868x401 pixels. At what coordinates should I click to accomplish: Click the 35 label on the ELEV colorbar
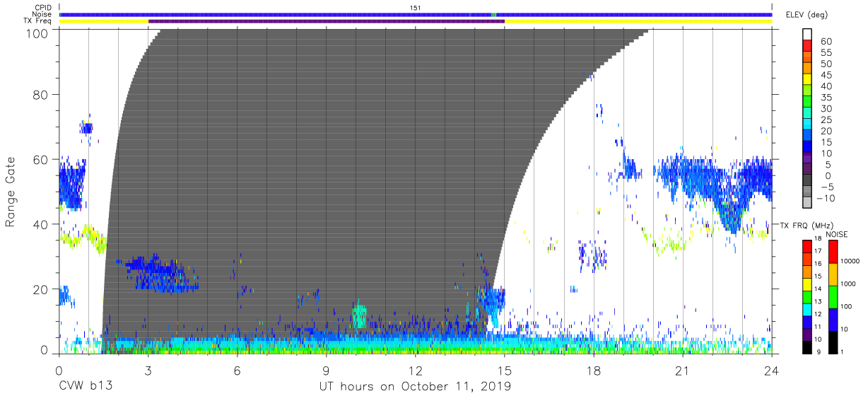(x=827, y=97)
